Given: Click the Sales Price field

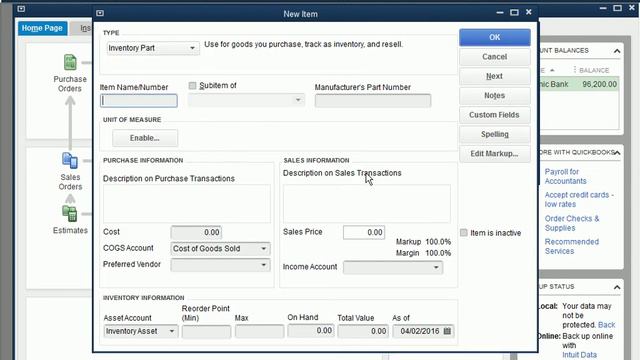Looking at the screenshot, I should tap(364, 232).
